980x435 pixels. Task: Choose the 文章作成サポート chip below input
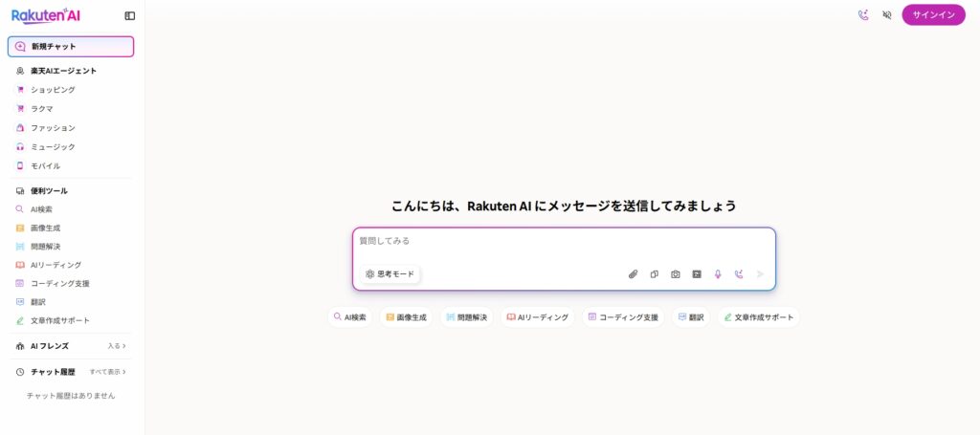coord(759,317)
